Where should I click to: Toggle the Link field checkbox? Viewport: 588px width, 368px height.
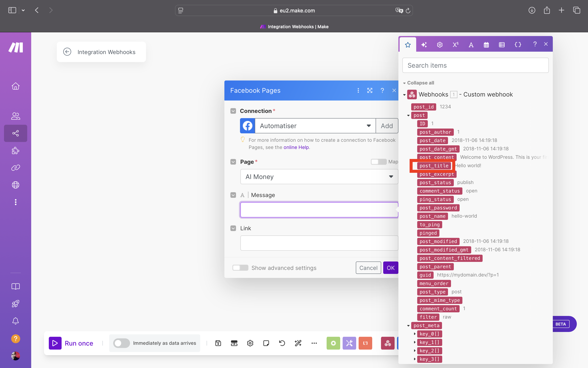pyautogui.click(x=233, y=228)
